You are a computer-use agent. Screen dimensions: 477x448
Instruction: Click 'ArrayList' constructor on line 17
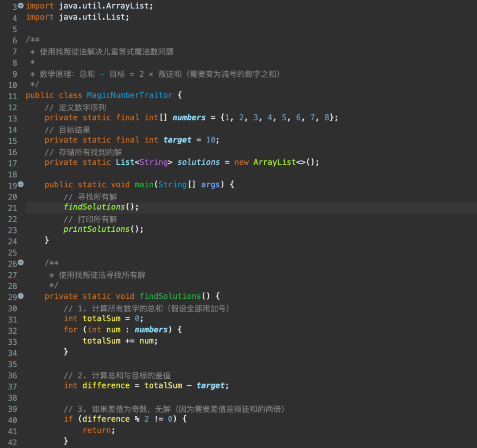[275, 162]
